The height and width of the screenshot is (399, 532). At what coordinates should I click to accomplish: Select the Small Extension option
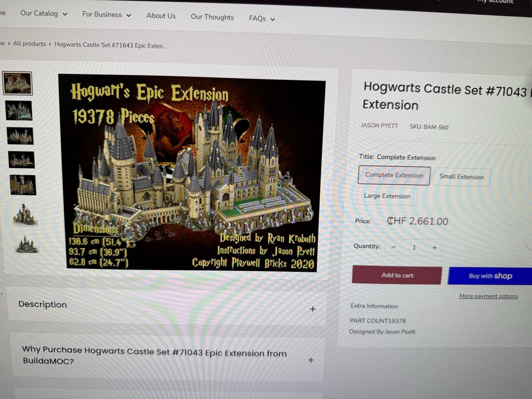coord(461,176)
